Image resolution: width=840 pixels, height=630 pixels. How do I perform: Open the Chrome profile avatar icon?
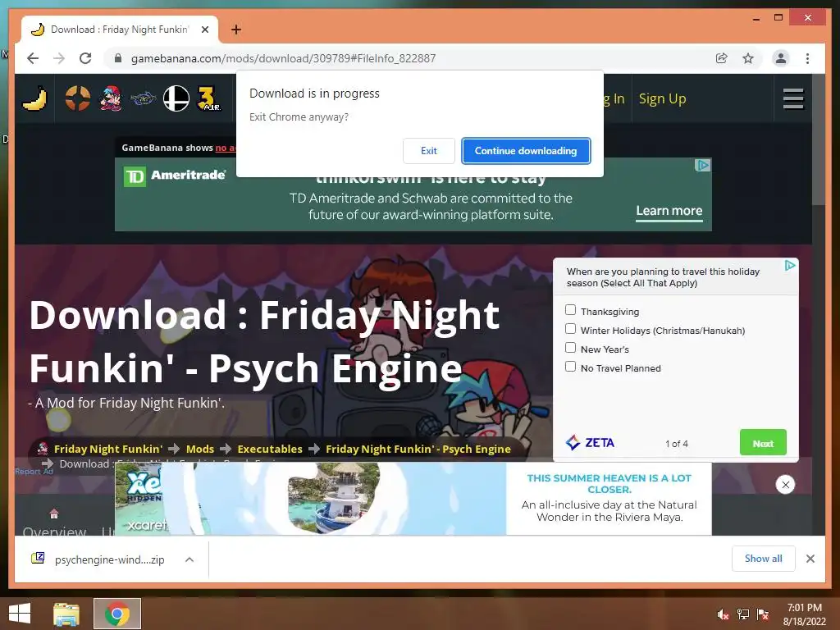click(781, 58)
